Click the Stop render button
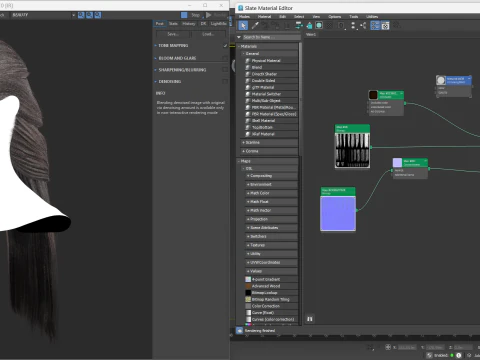480x360 pixels. (x=191, y=15)
